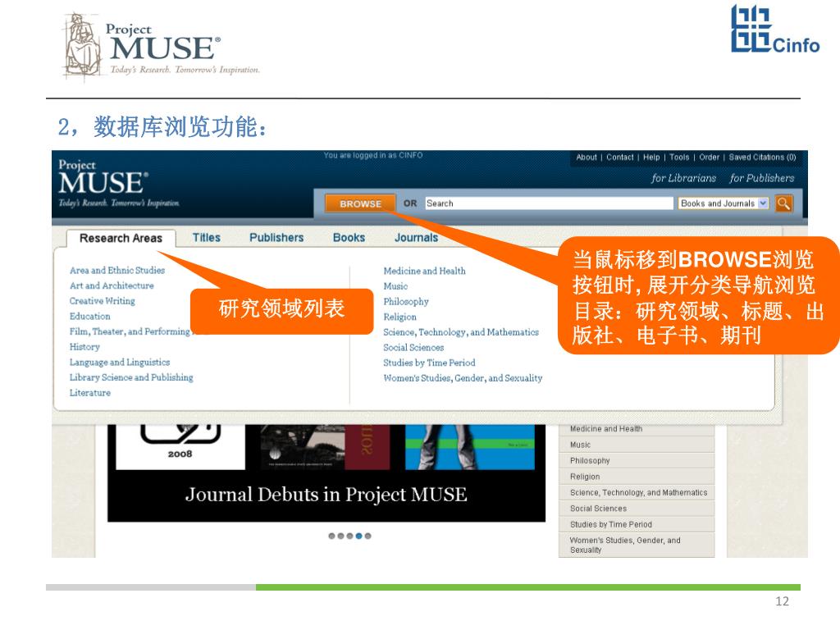Browse Women's Studies, Gender, and Sexuality in panel

click(463, 377)
